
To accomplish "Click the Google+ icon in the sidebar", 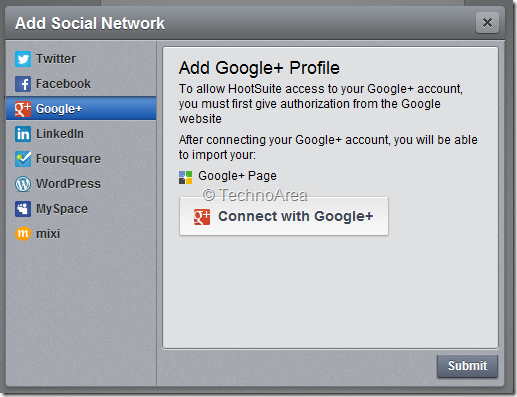I will [x=23, y=109].
